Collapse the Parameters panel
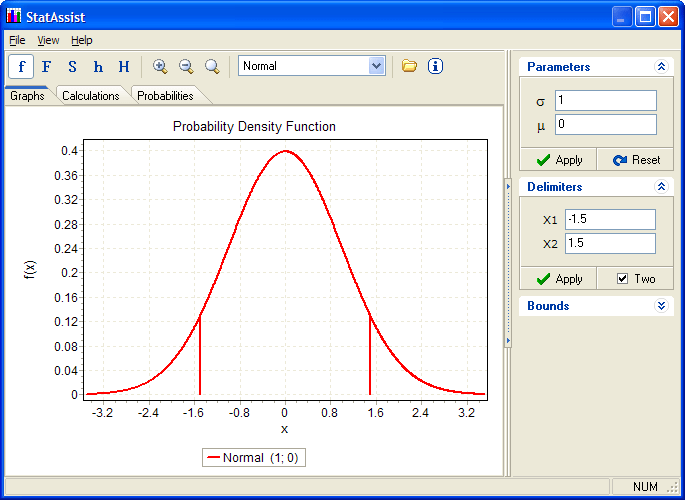 [660, 67]
